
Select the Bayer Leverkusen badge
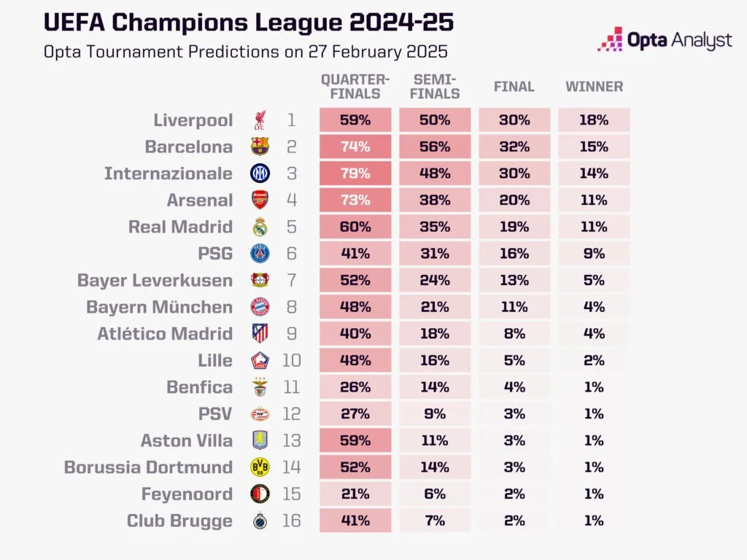[x=260, y=281]
